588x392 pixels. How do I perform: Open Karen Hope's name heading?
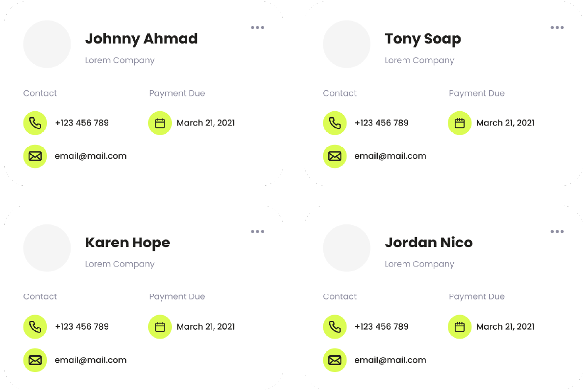(127, 243)
